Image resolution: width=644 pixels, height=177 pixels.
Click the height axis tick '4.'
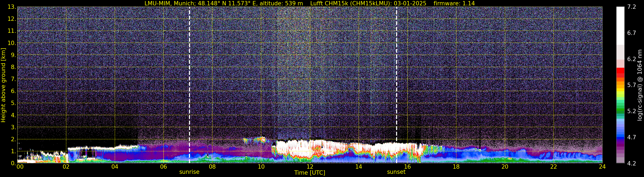tap(13, 115)
